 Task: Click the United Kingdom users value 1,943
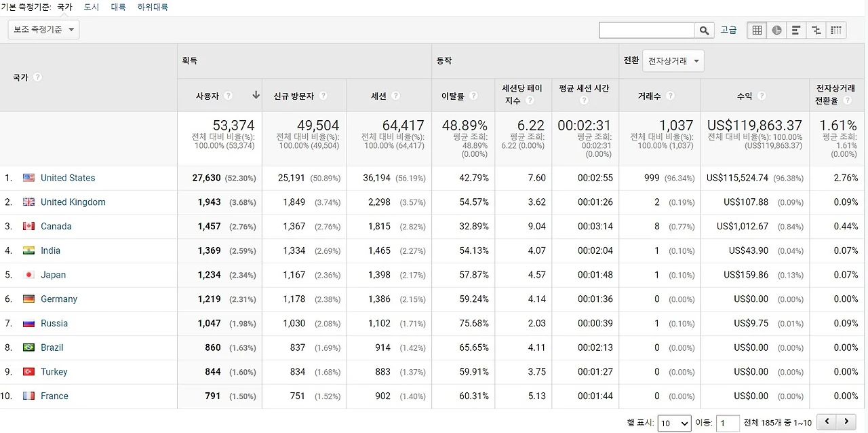210,202
